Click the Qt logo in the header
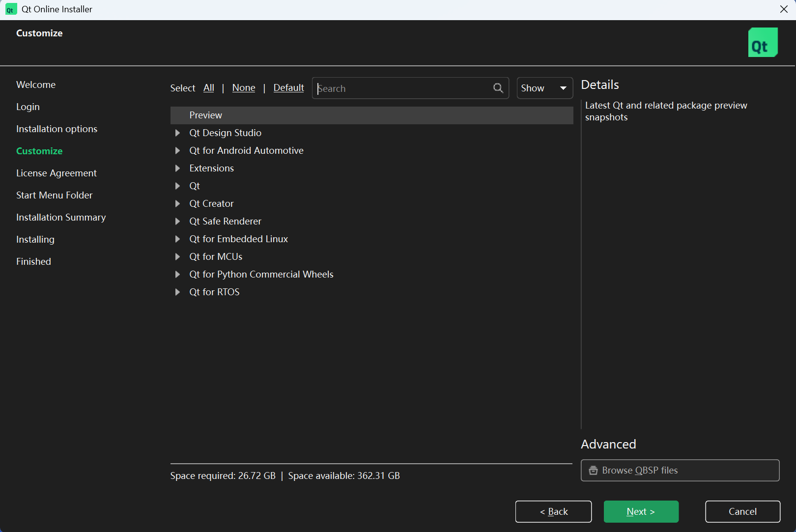This screenshot has width=796, height=532. coord(763,42)
